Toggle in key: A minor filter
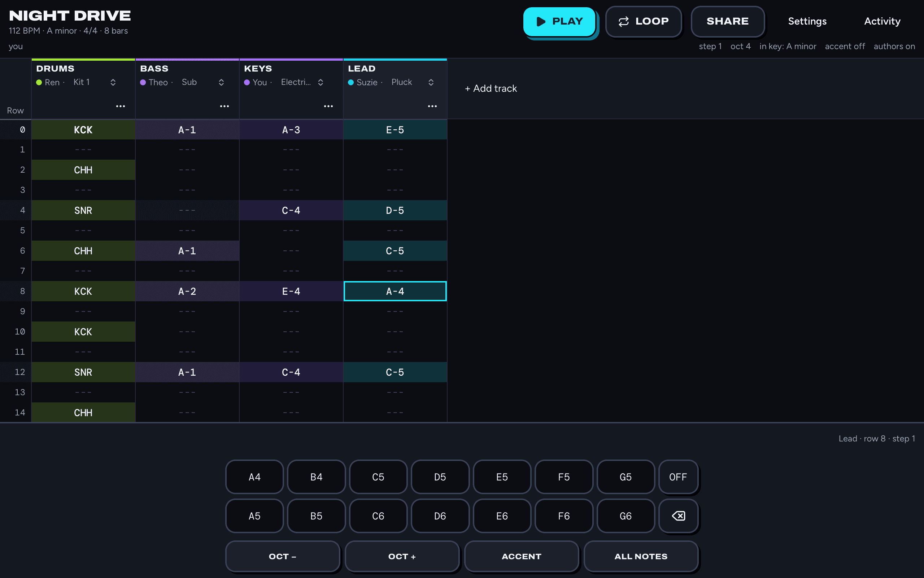Image resolution: width=924 pixels, height=578 pixels. tap(788, 46)
